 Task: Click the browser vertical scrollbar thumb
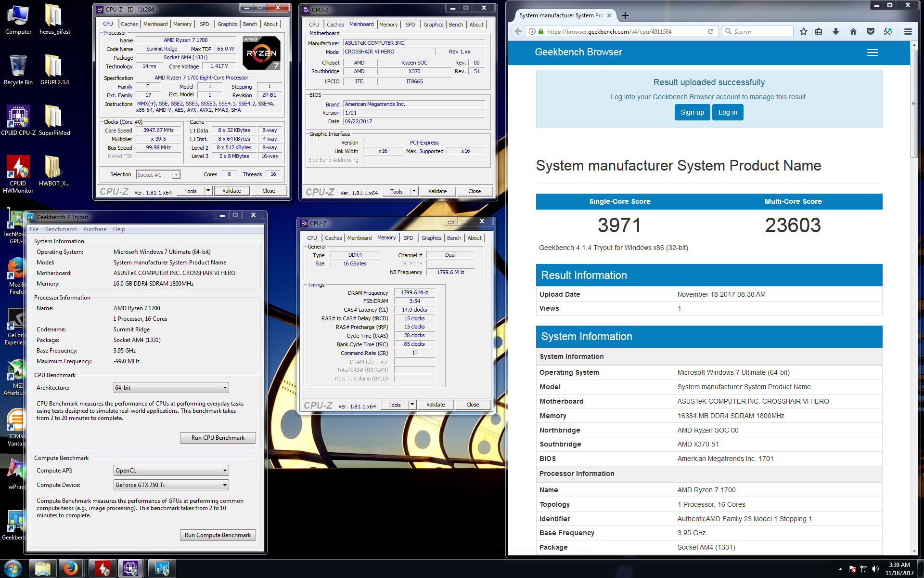pyautogui.click(x=914, y=103)
